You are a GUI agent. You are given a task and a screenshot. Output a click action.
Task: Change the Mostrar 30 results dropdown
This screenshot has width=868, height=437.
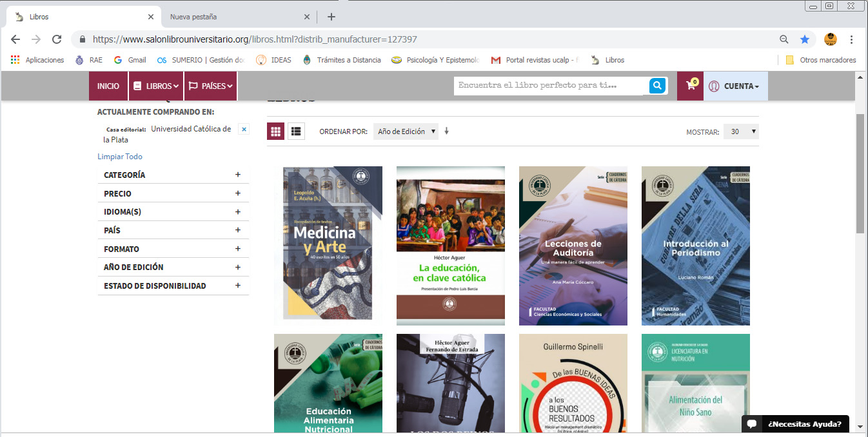click(741, 131)
